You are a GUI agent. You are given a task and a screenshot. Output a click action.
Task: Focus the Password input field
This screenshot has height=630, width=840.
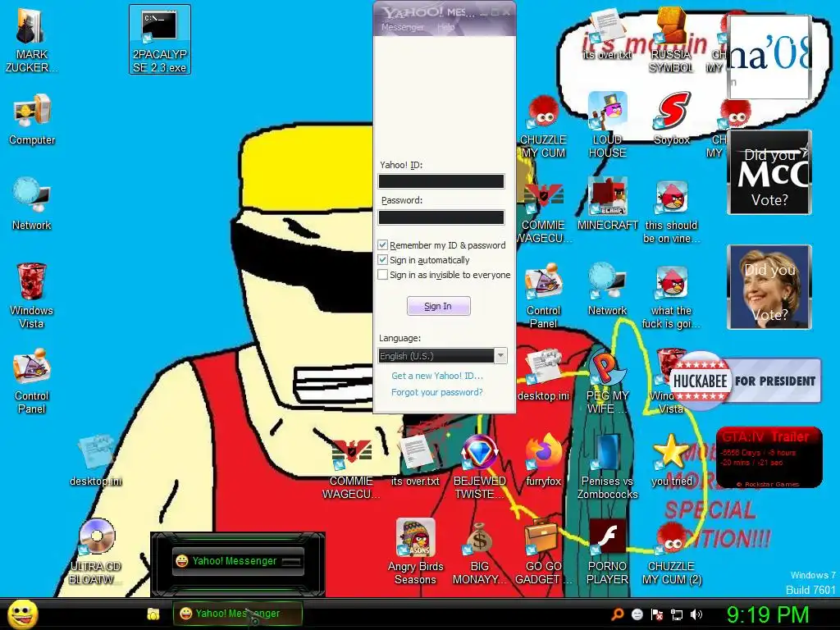[x=441, y=217]
